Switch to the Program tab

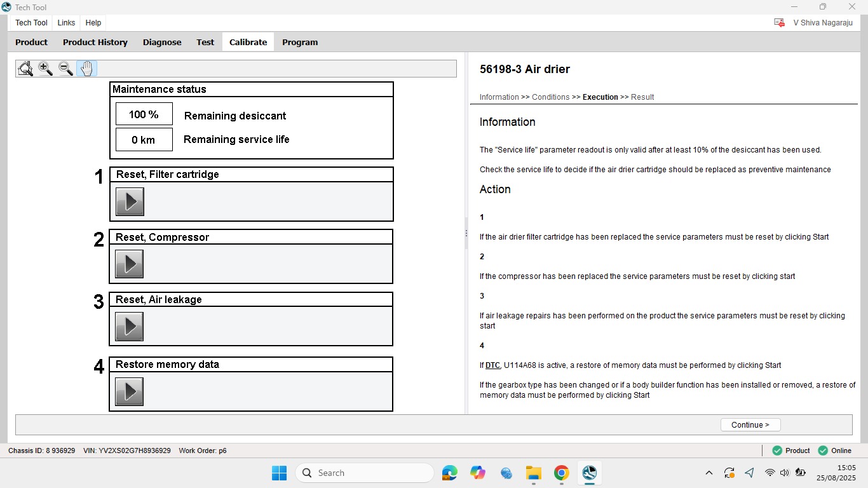(x=300, y=42)
